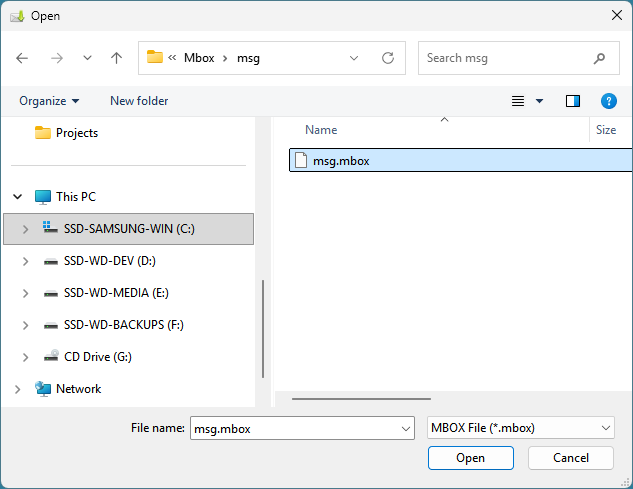Toggle the preview pane icon
The height and width of the screenshot is (489, 633).
573,101
